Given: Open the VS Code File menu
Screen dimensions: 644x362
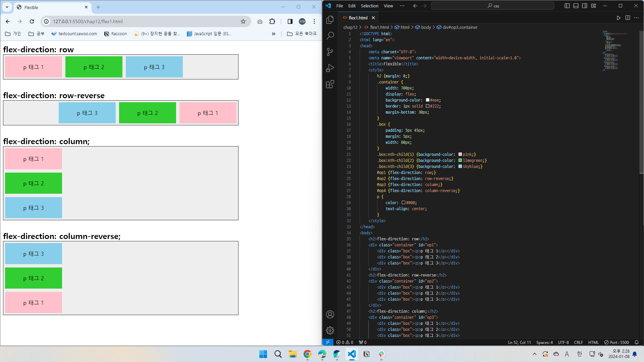Looking at the screenshot, I should 339,6.
